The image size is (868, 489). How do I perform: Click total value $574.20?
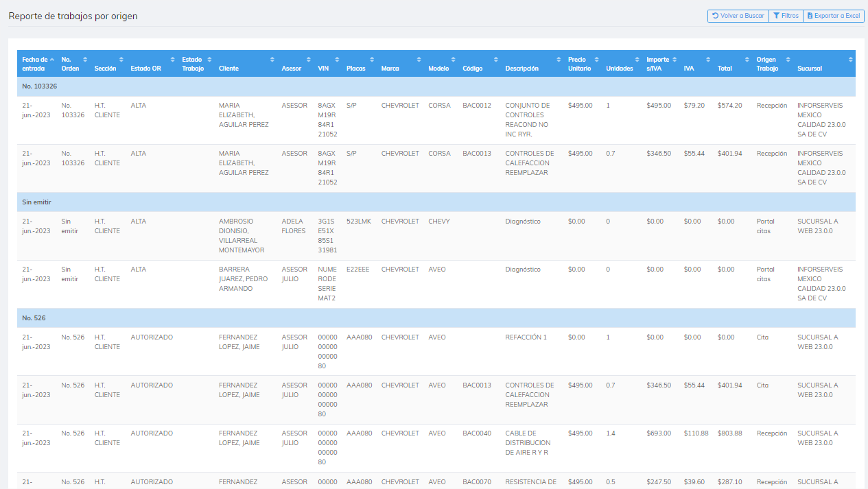click(x=729, y=106)
